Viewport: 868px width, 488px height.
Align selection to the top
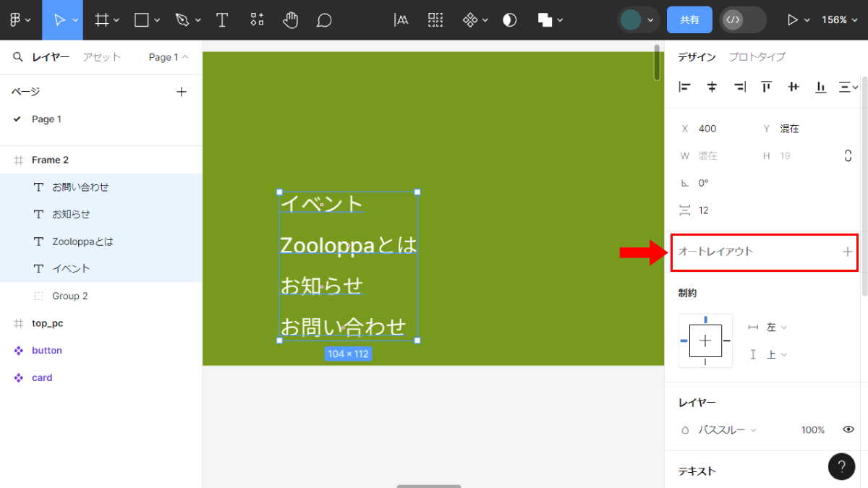(x=766, y=87)
